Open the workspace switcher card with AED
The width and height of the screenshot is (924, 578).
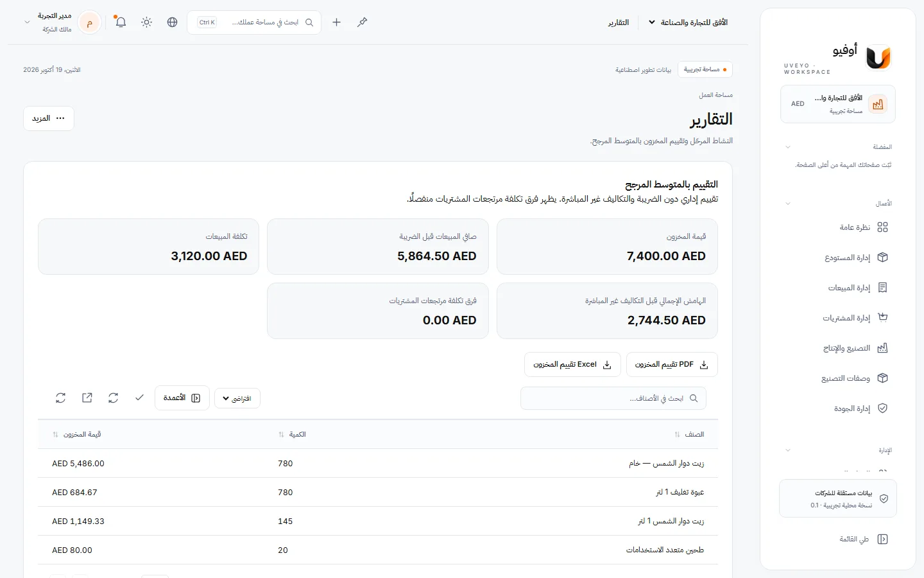click(838, 104)
